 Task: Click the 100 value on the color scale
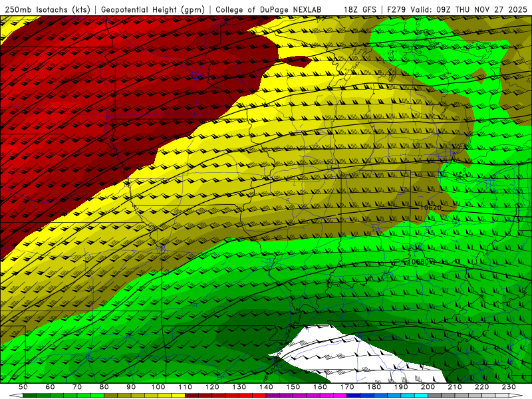pos(158,387)
